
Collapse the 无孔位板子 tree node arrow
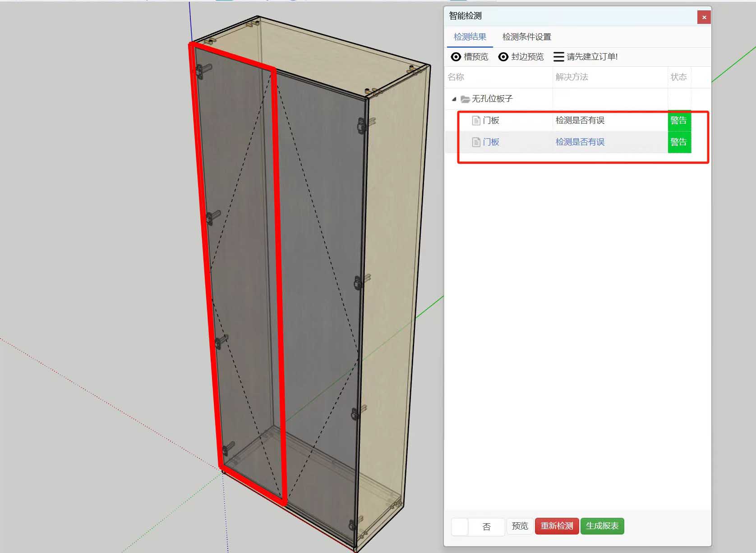pos(454,99)
